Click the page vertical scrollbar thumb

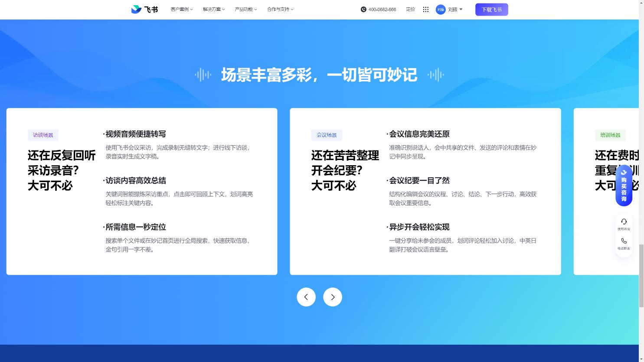point(641,275)
